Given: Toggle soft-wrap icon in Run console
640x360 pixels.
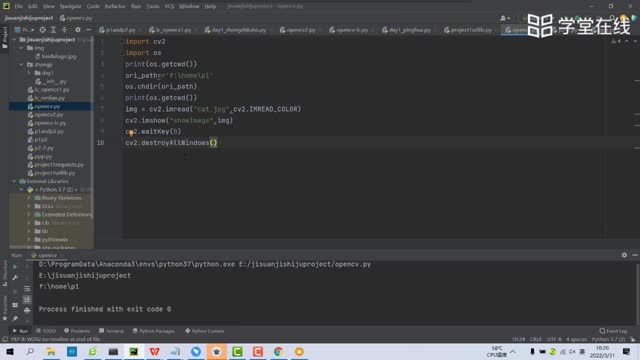Looking at the screenshot, I should click(27, 289).
